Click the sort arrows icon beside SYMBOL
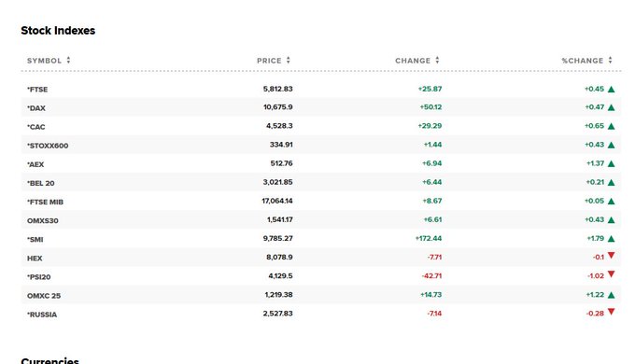This screenshot has width=635, height=364. tap(68, 61)
